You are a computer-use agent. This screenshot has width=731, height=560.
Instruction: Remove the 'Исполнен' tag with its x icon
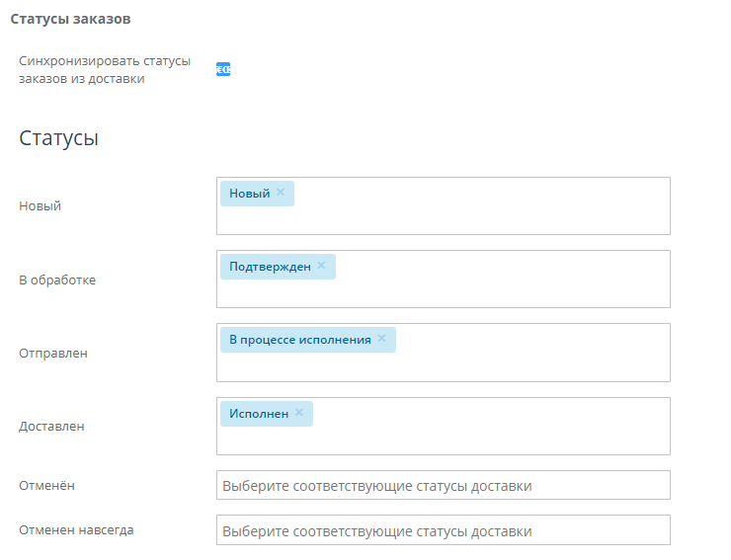(299, 413)
